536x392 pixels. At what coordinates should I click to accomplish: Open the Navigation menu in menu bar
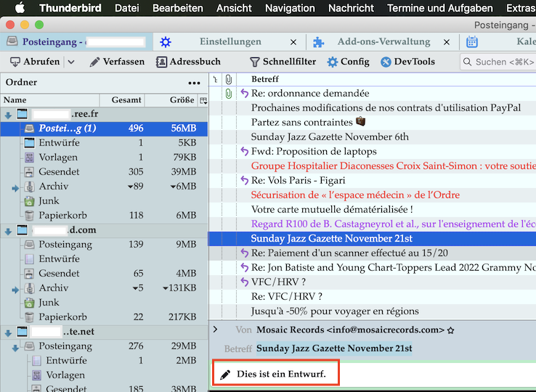click(290, 8)
